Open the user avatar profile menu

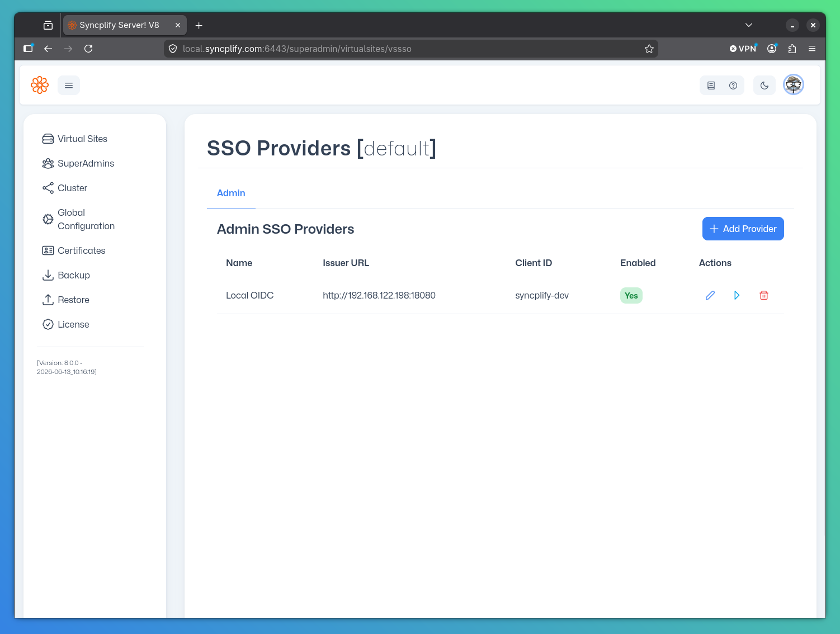point(794,85)
